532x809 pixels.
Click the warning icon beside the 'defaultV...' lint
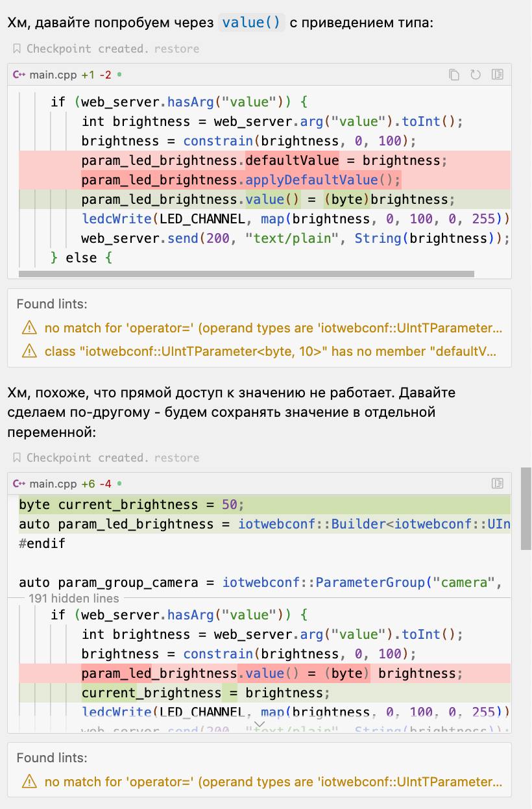(x=29, y=351)
